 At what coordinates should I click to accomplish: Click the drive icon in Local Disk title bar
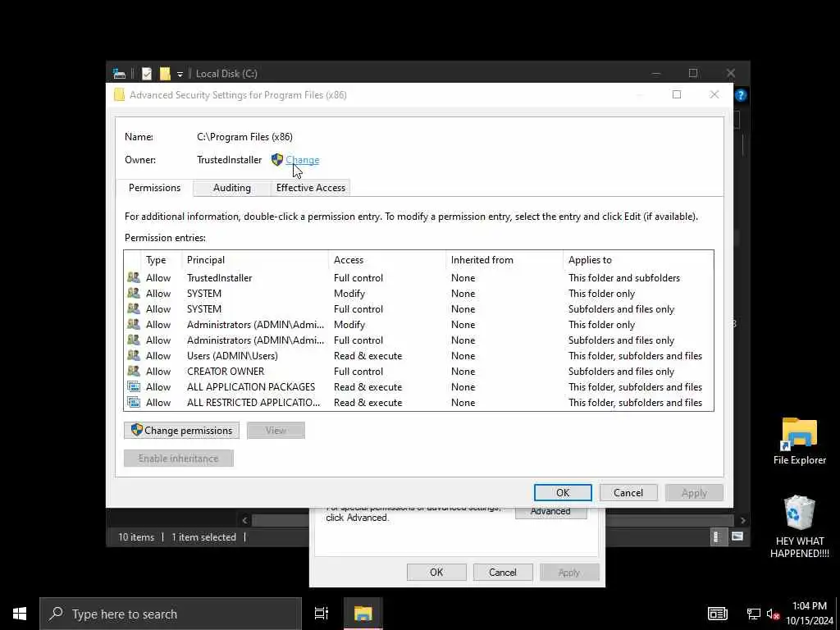(x=119, y=73)
